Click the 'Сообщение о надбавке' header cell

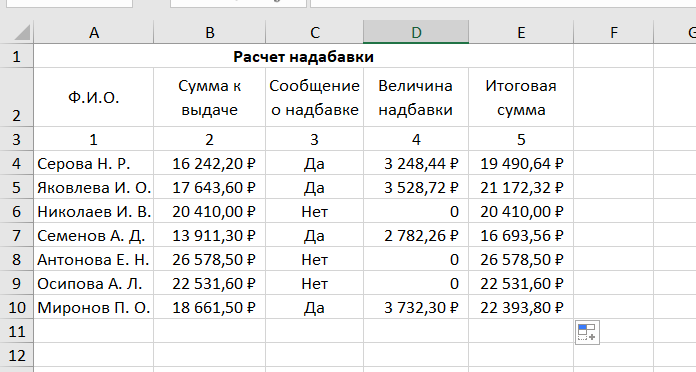[x=314, y=97]
